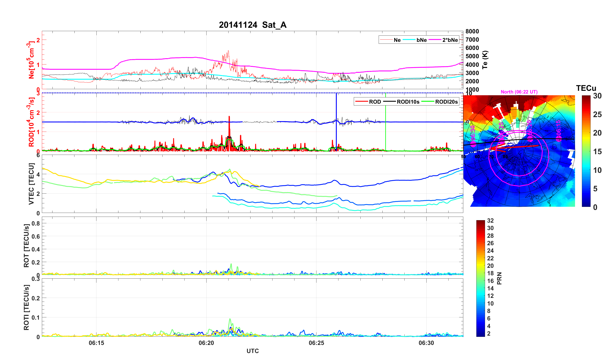The image size is (602, 364).
Task: Click the PRN colorbar label
Action: pyautogui.click(x=499, y=278)
